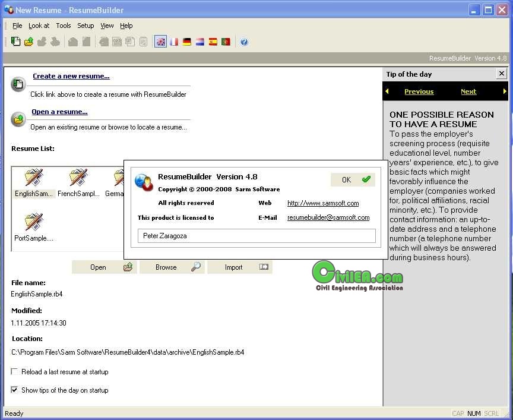Image resolution: width=513 pixels, height=420 pixels.
Task: Select the PortSample resume thumbnail
Action: coord(34,228)
